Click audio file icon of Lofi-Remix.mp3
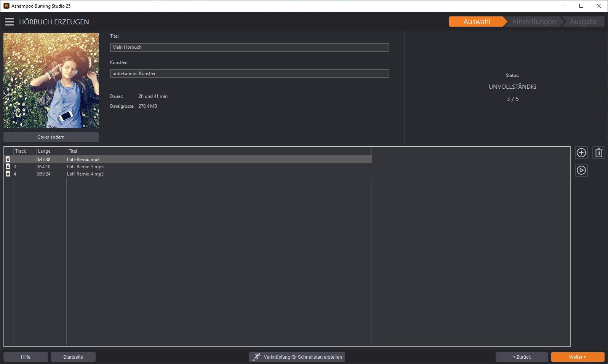This screenshot has width=608, height=364. [x=8, y=160]
